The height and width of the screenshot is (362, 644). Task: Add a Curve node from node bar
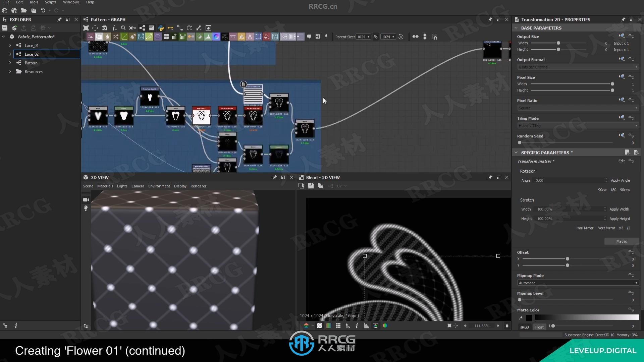[124, 37]
